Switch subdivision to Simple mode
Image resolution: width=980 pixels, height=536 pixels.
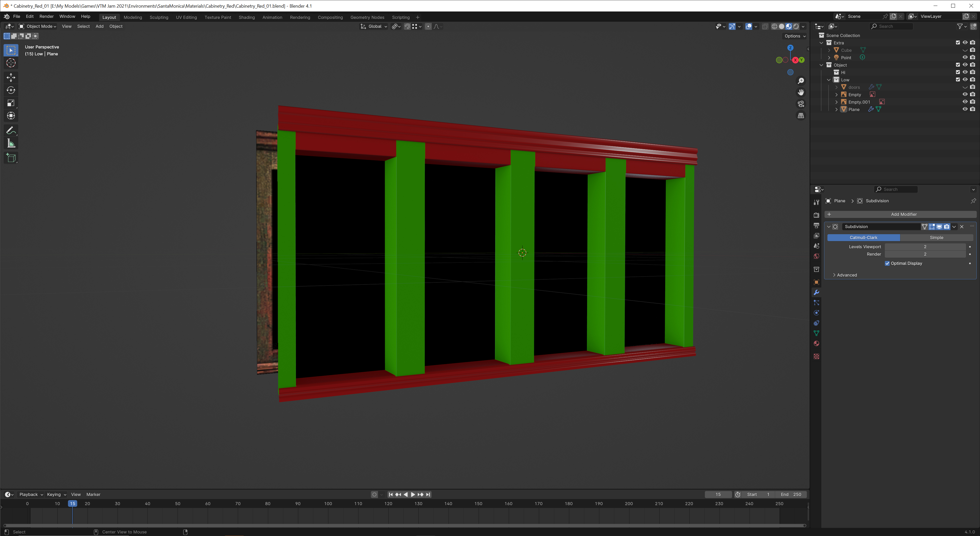[x=936, y=237]
